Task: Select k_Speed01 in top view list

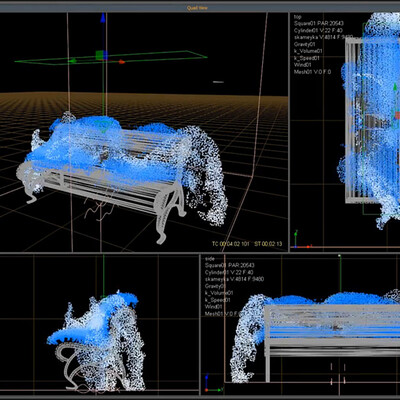Action: 307,58
